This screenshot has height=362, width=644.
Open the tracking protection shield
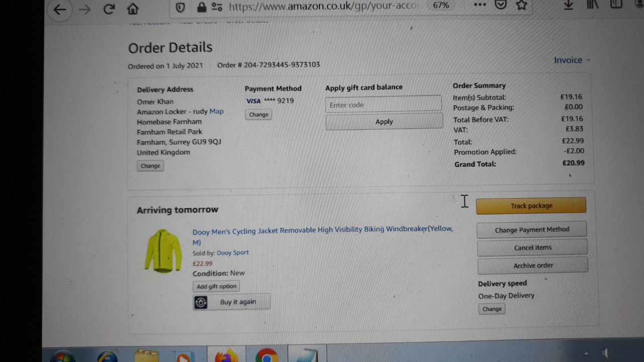180,7
